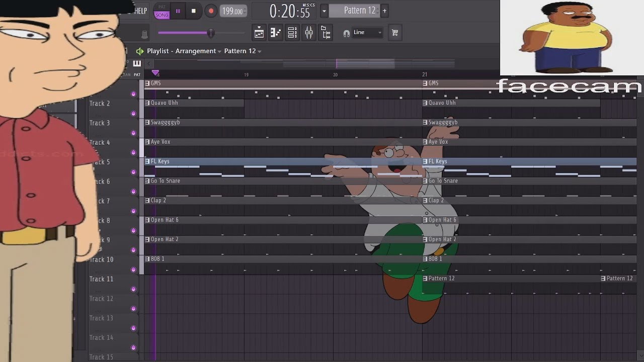Click the Stop playback button

coord(194,11)
